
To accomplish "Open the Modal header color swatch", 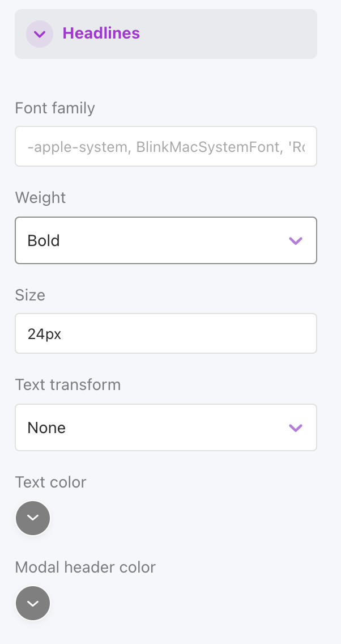I will 33,603.
